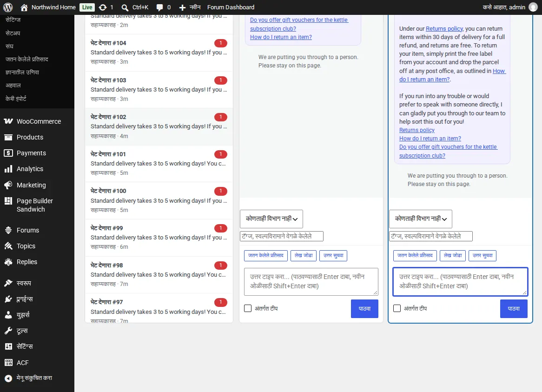The image size is (542, 392).
Task: Click the search magnifier icon beside Ctrl+K
Action: 125,7
